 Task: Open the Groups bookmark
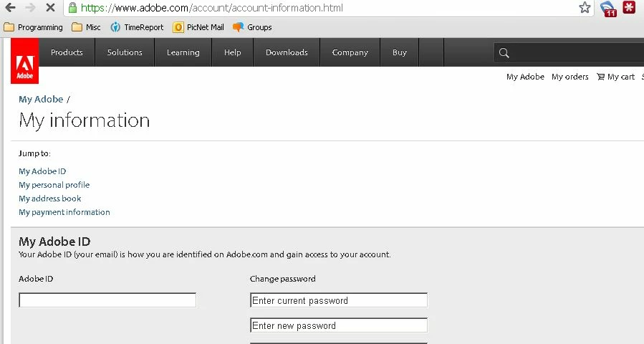click(252, 27)
